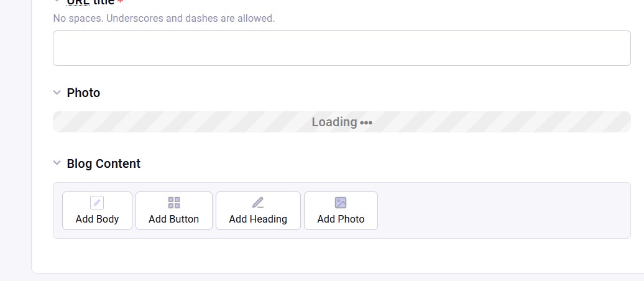
Task: Click the pen icon on Add Heading
Action: click(258, 203)
